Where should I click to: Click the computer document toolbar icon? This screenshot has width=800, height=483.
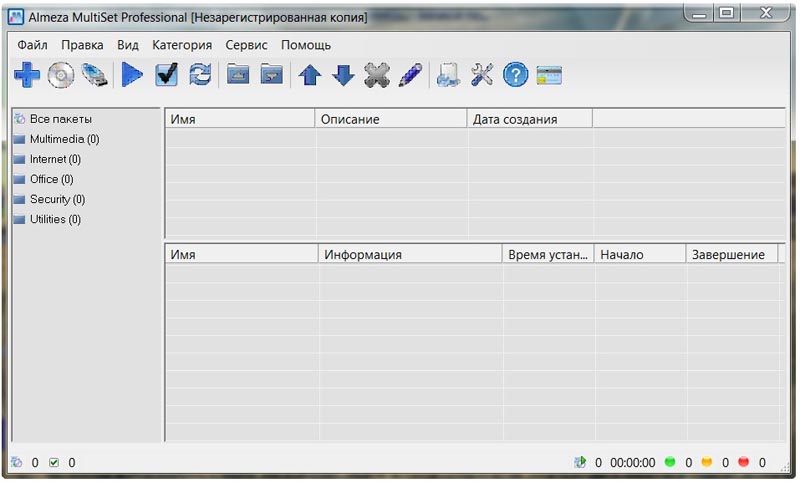pos(448,75)
